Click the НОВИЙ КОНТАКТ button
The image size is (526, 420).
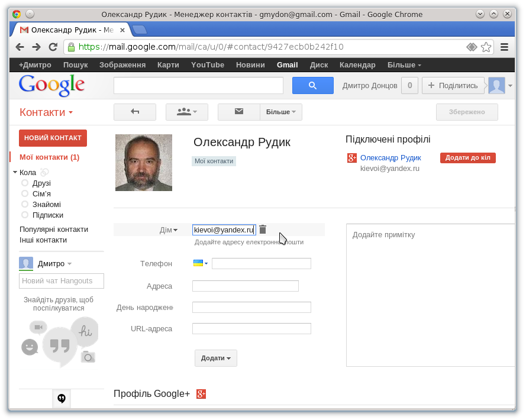[53, 138]
